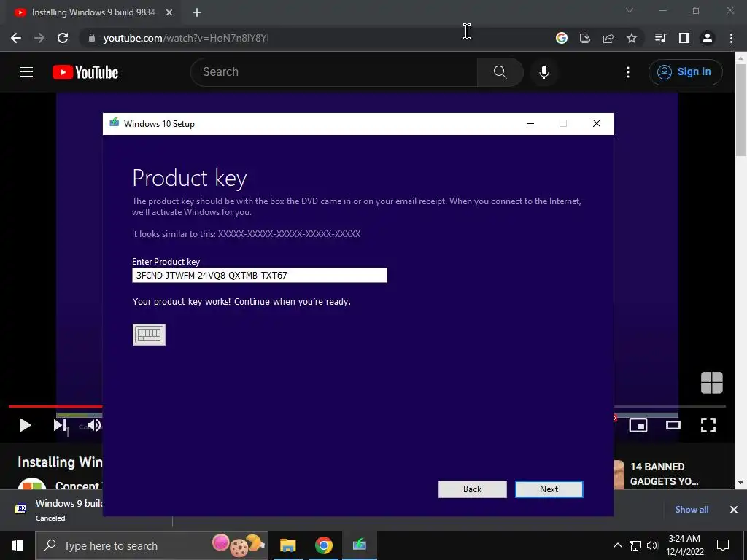Open File Explorer from the taskbar
The height and width of the screenshot is (560, 747).
tap(287, 545)
